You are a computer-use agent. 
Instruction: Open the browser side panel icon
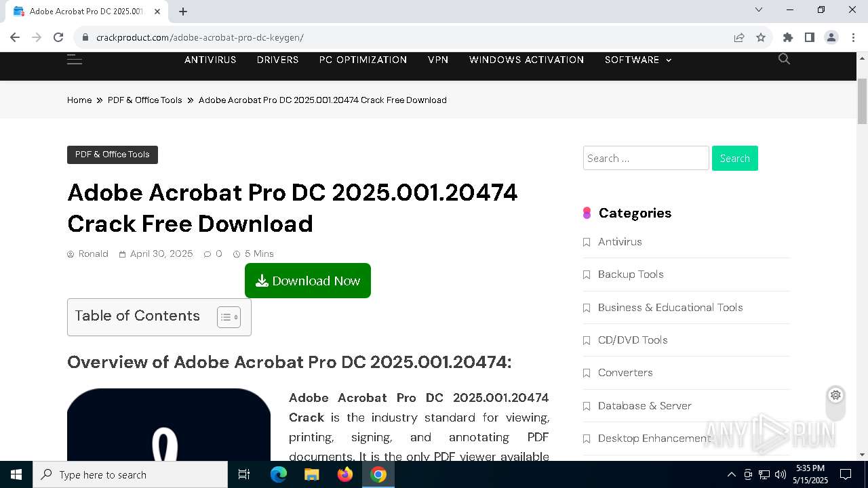point(810,37)
